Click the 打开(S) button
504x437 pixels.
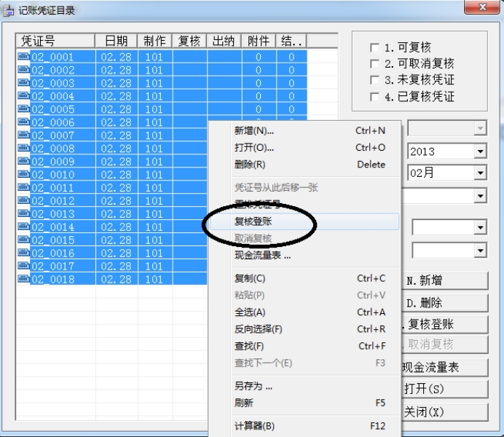pyautogui.click(x=444, y=389)
